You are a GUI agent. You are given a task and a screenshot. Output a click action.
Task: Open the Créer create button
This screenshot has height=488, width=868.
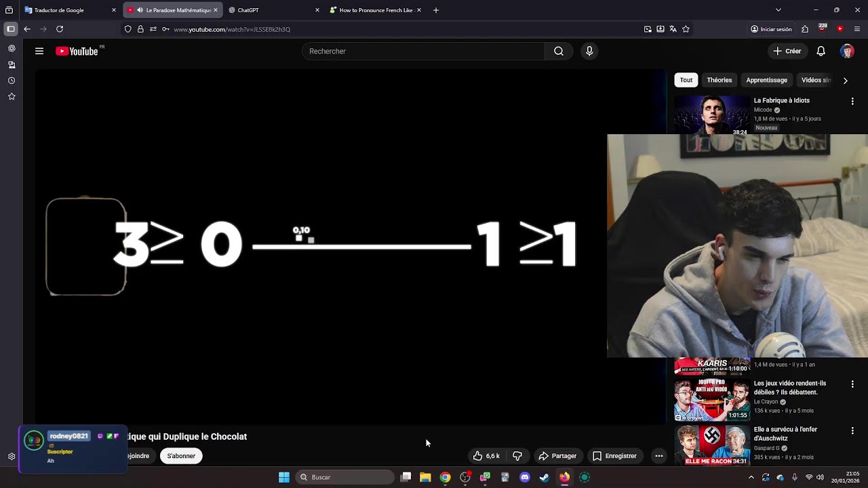click(787, 51)
